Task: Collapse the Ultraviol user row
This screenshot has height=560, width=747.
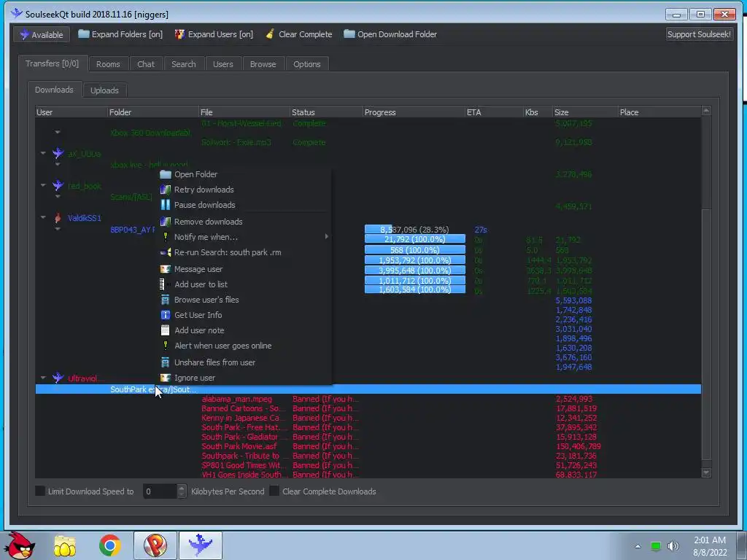Action: [43, 378]
